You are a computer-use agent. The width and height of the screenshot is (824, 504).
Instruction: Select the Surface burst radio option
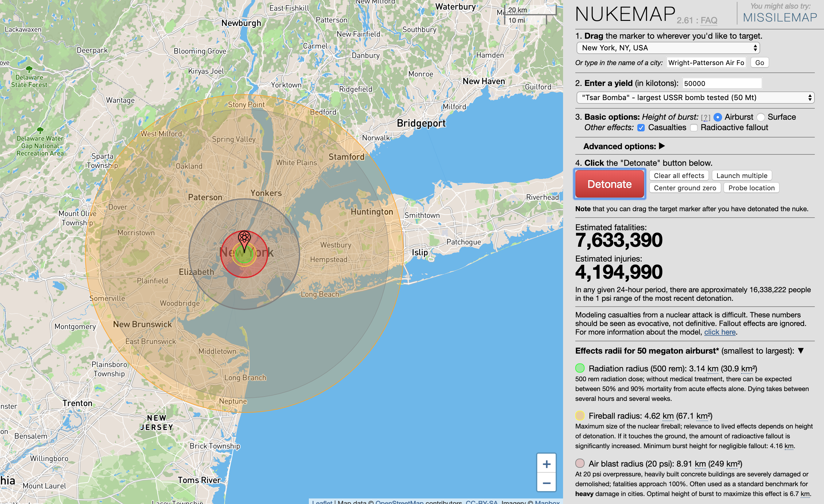(x=761, y=117)
